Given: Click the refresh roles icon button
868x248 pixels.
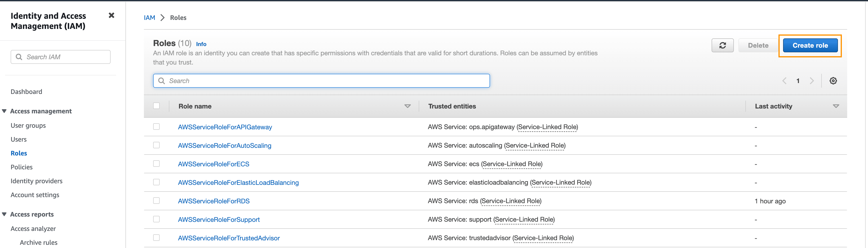Looking at the screenshot, I should [722, 46].
